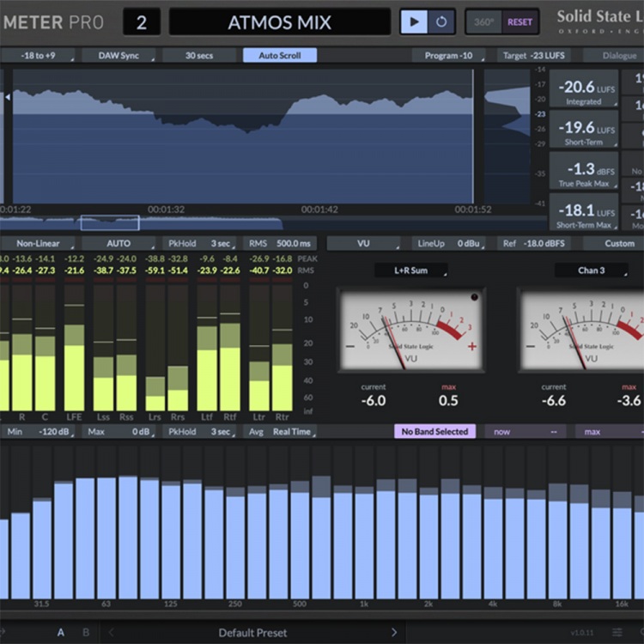Open the spectrum PkHold 3 sec dropdown
The width and height of the screenshot is (644, 644).
click(199, 432)
